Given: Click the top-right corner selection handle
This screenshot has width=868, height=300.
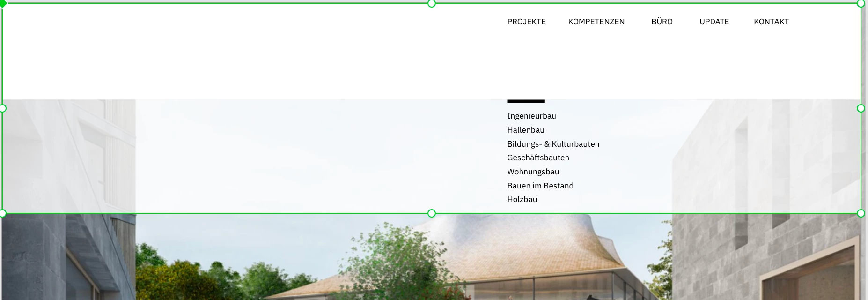Looking at the screenshot, I should 861,3.
